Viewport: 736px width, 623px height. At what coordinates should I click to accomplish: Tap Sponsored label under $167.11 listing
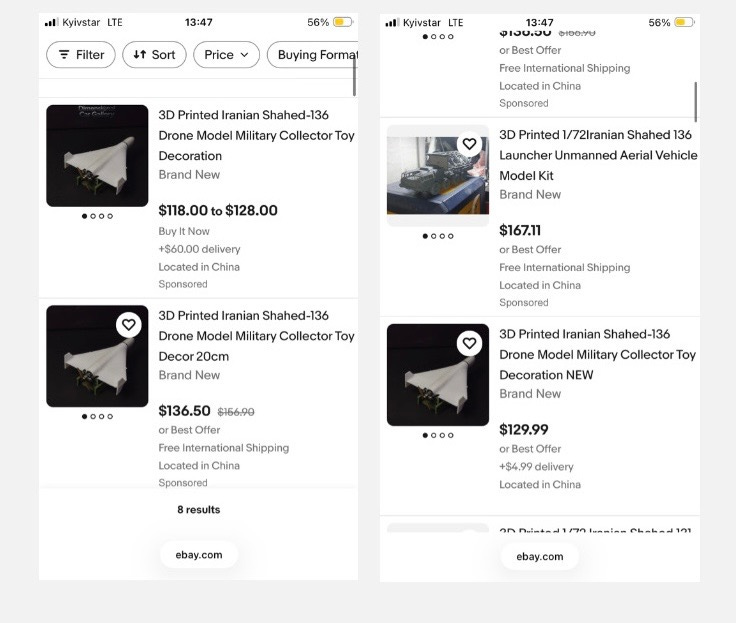click(x=524, y=303)
